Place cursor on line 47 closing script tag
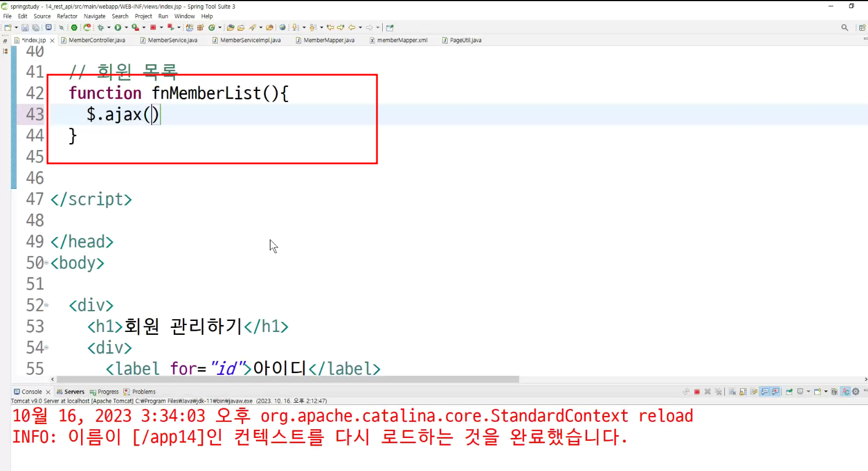 point(91,199)
